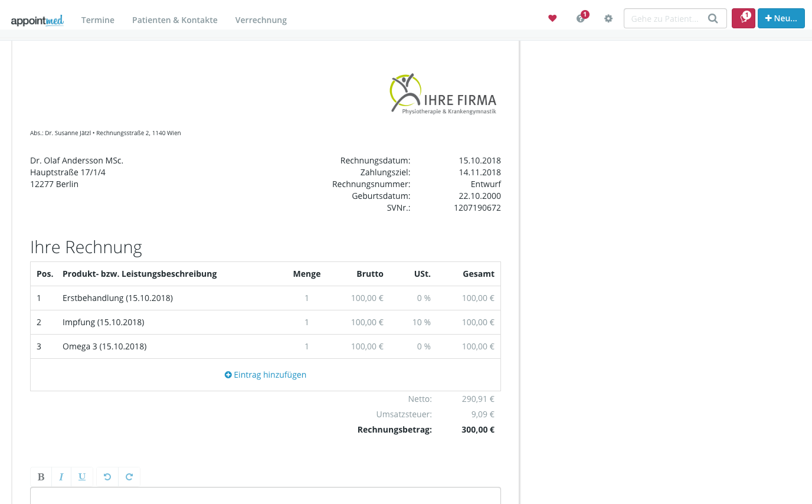812x504 pixels.
Task: Select Erstbehandlung (15.10.2018) description
Action: click(117, 298)
